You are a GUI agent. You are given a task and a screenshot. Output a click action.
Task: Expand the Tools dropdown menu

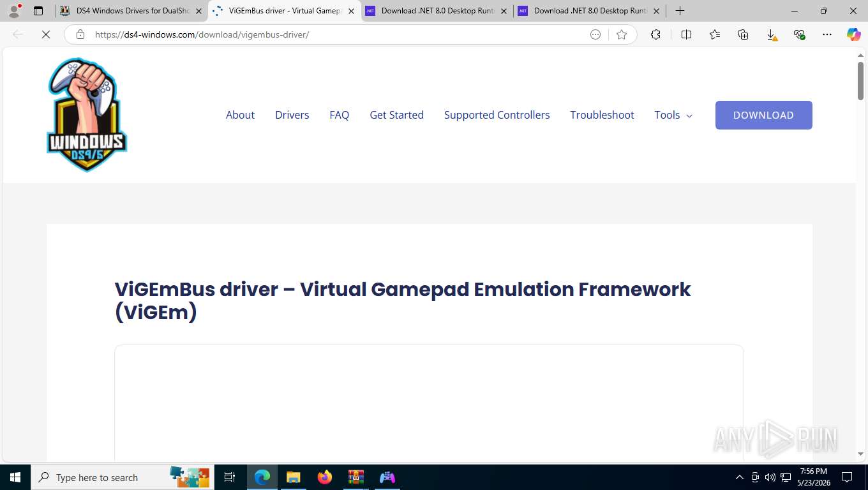click(673, 115)
